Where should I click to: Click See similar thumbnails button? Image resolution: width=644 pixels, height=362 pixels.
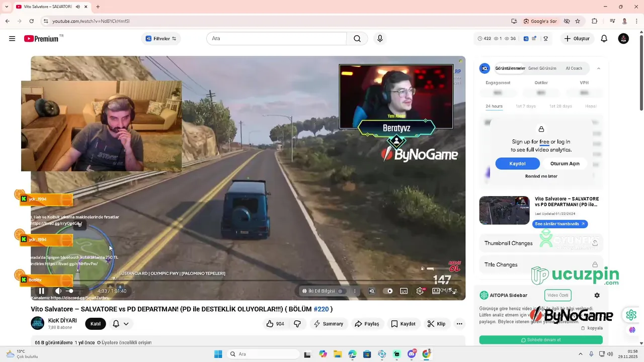[x=560, y=224]
